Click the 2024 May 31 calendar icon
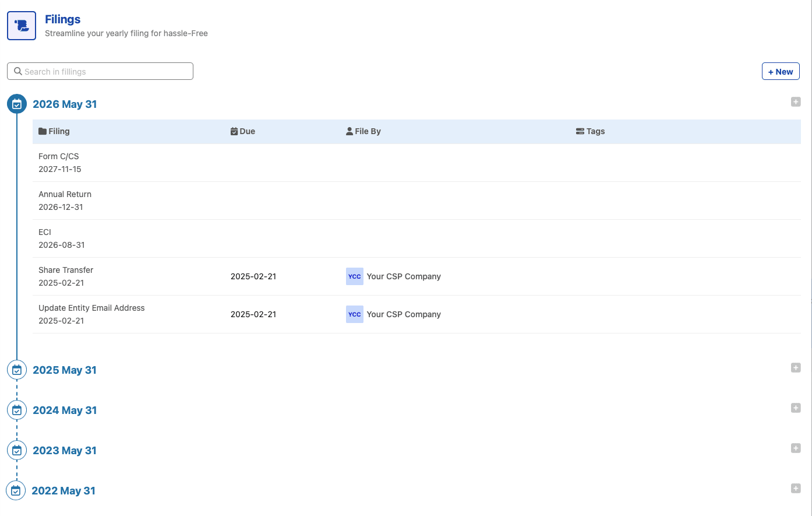The height and width of the screenshot is (516, 812). pos(17,410)
